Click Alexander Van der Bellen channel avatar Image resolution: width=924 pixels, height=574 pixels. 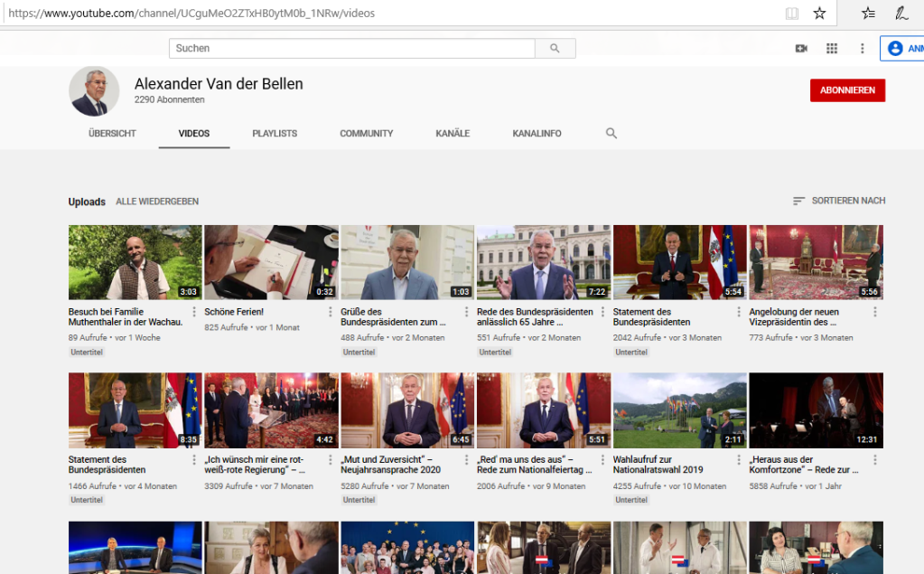[x=94, y=91]
